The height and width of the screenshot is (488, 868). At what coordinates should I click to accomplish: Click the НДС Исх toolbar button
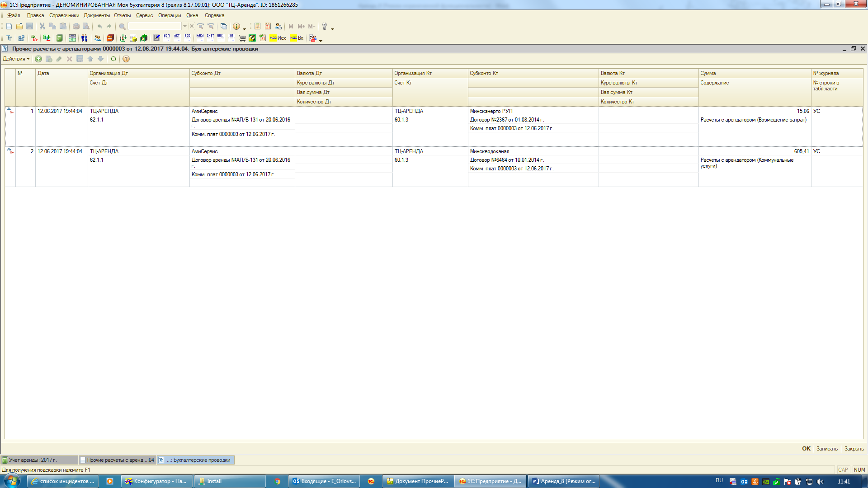pyautogui.click(x=278, y=38)
